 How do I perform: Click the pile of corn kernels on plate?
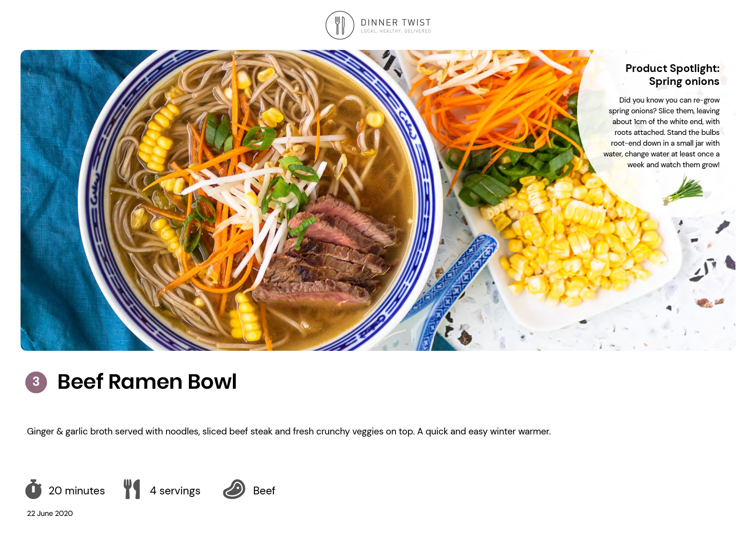pyautogui.click(x=578, y=241)
